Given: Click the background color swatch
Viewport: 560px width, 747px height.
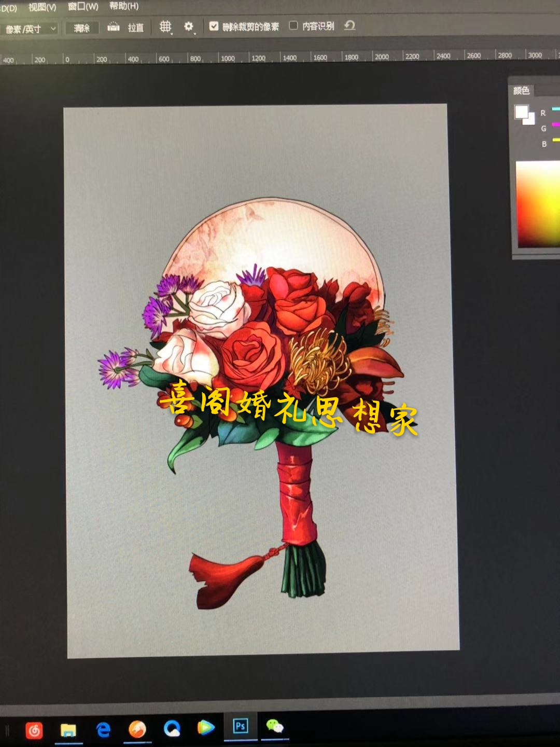Looking at the screenshot, I should [x=530, y=119].
